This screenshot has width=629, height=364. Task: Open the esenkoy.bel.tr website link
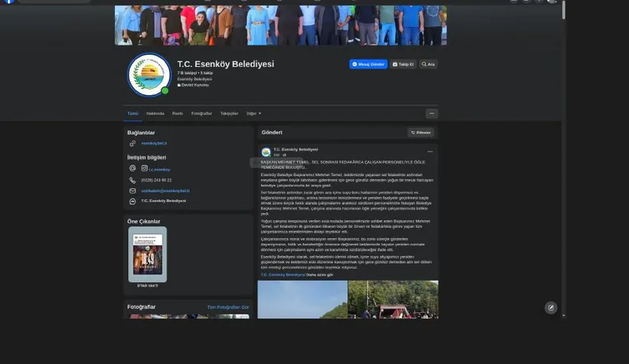pos(154,143)
